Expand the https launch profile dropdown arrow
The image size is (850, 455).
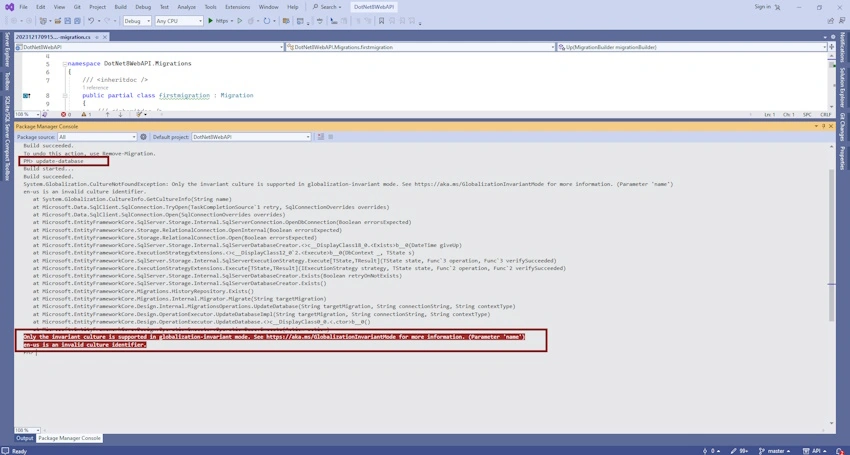click(232, 21)
